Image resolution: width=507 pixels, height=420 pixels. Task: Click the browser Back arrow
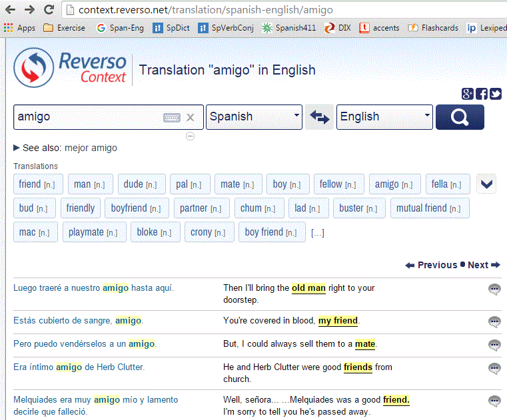point(11,10)
